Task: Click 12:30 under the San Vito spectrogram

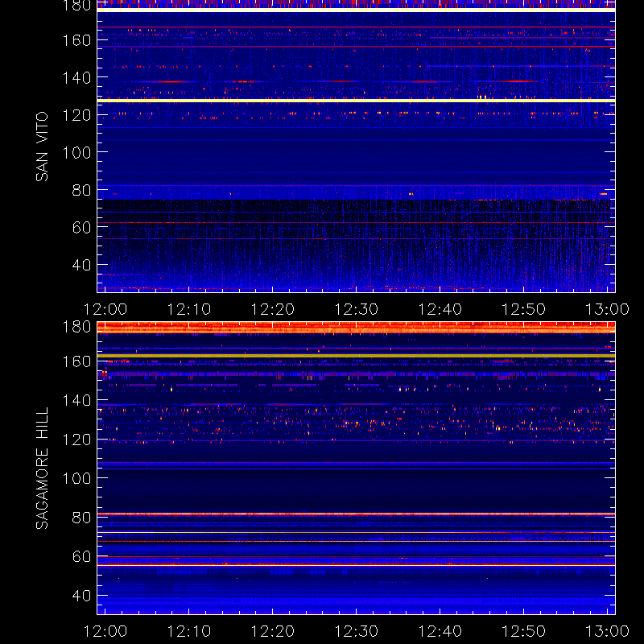Action: click(356, 309)
